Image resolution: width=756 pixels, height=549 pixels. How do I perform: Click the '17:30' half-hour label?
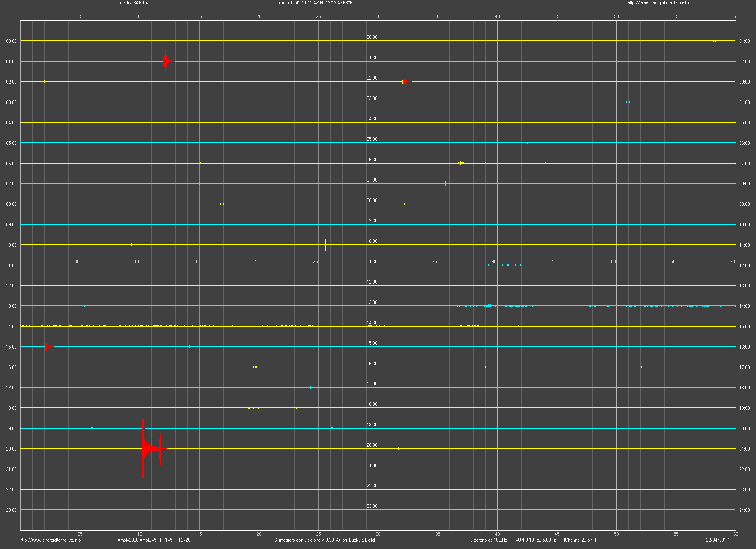(x=372, y=384)
